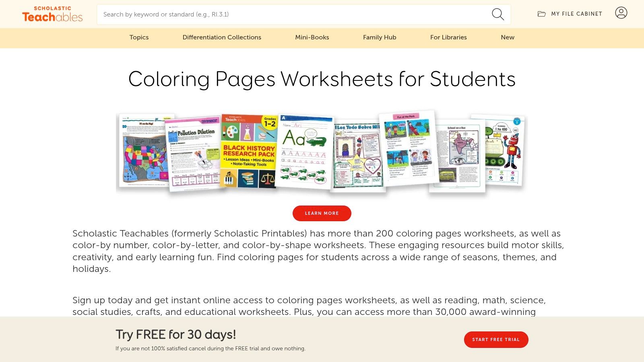644x362 pixels.
Task: Click the Scholastic Teachables logo
Action: [52, 14]
